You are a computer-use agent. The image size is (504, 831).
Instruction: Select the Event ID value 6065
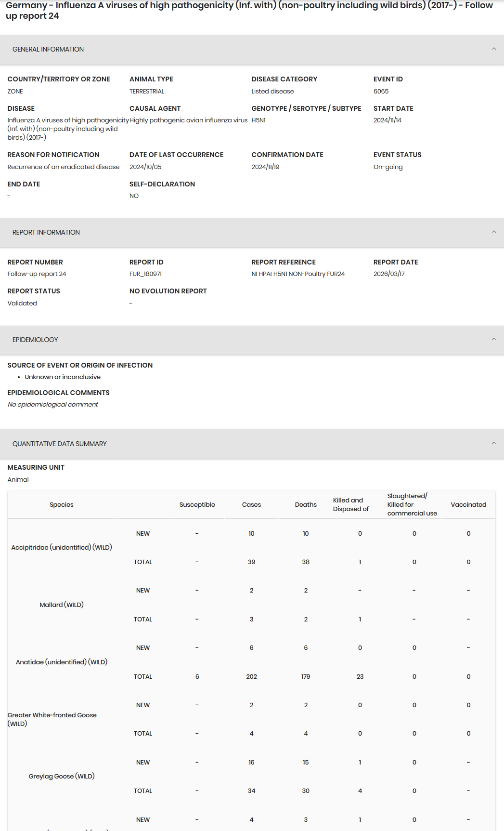click(x=381, y=91)
